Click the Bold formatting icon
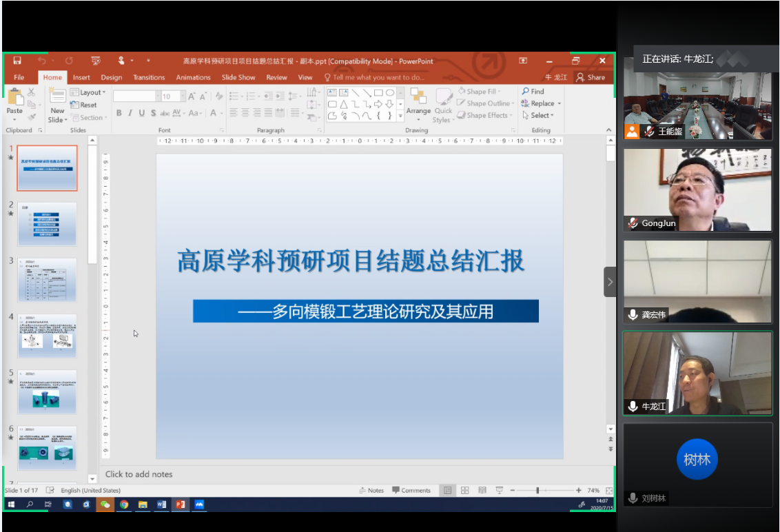780x532 pixels. [119, 113]
